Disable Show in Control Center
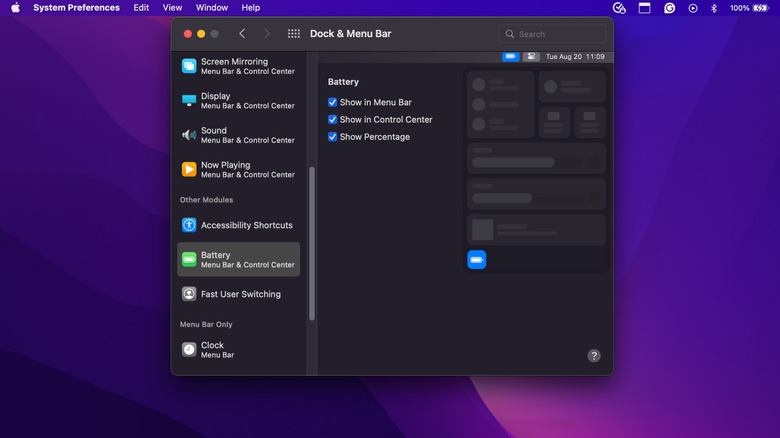780x438 pixels. click(x=333, y=120)
